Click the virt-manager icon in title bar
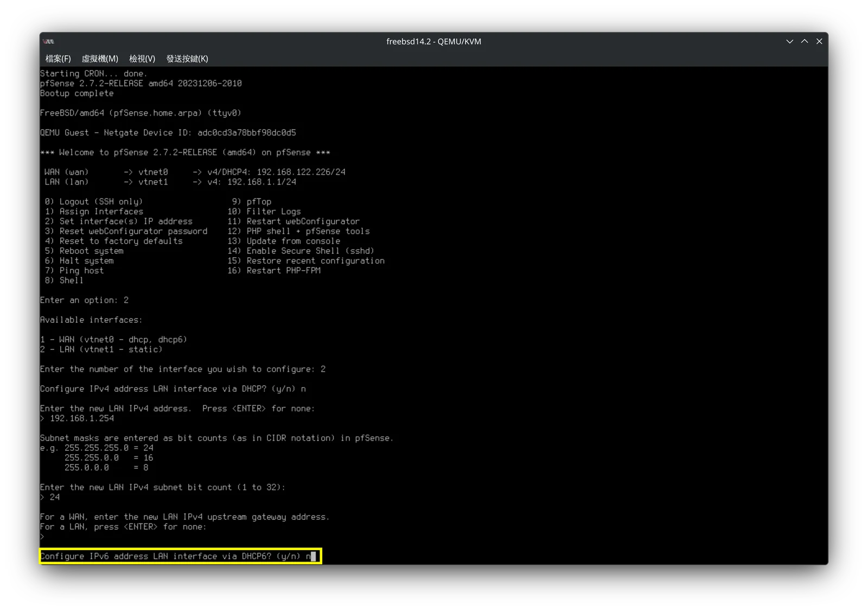This screenshot has width=868, height=612. coord(49,41)
